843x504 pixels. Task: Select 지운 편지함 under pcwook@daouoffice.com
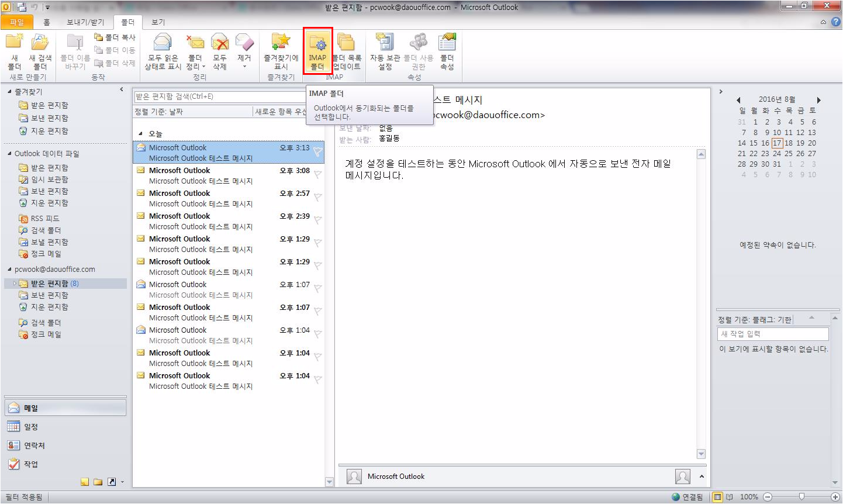(43, 307)
